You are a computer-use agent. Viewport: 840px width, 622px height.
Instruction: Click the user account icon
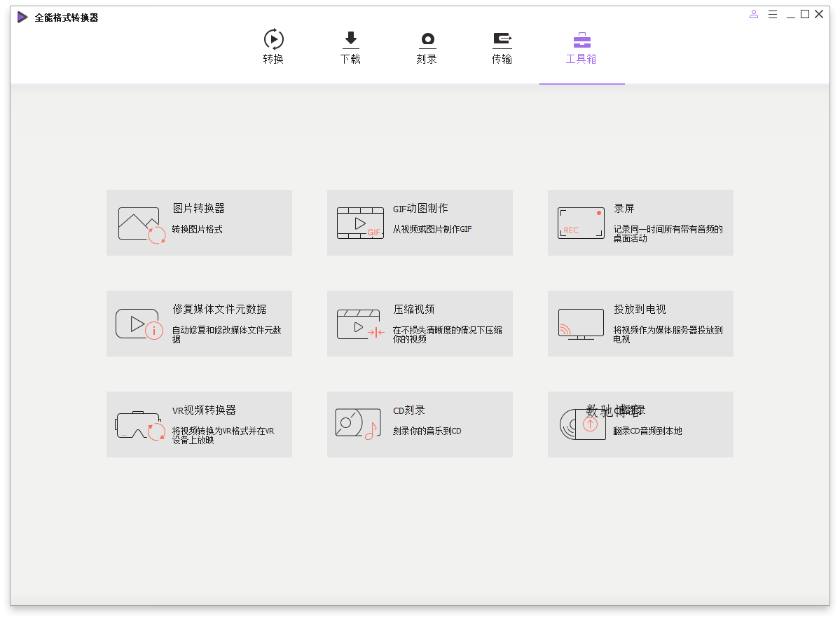pyautogui.click(x=754, y=15)
